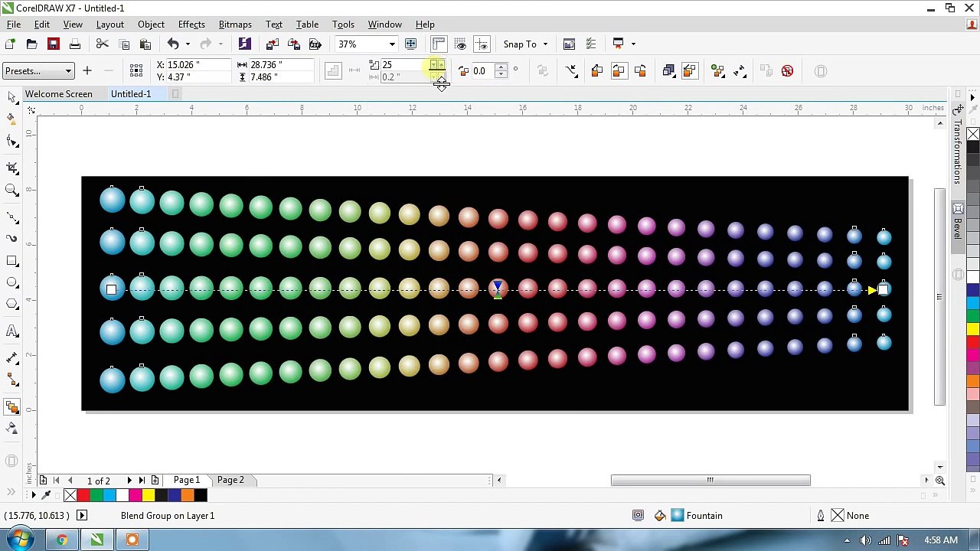The width and height of the screenshot is (980, 551).
Task: Switch to the Page 1 tab
Action: (x=187, y=480)
